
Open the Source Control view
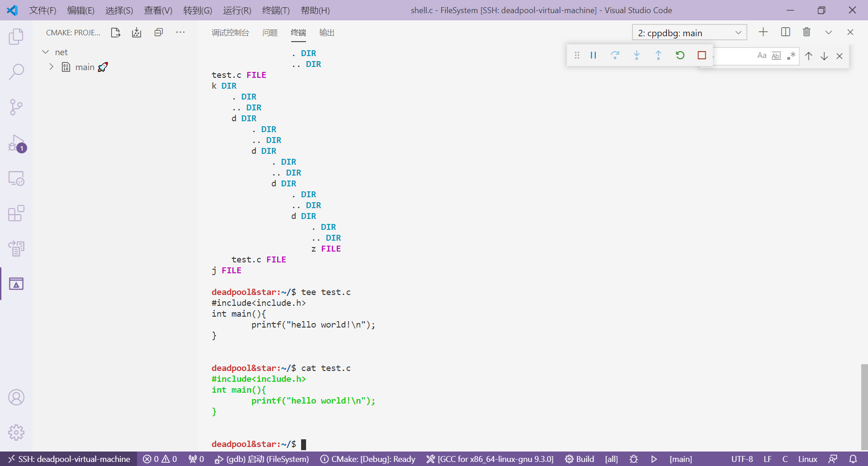pyautogui.click(x=16, y=107)
